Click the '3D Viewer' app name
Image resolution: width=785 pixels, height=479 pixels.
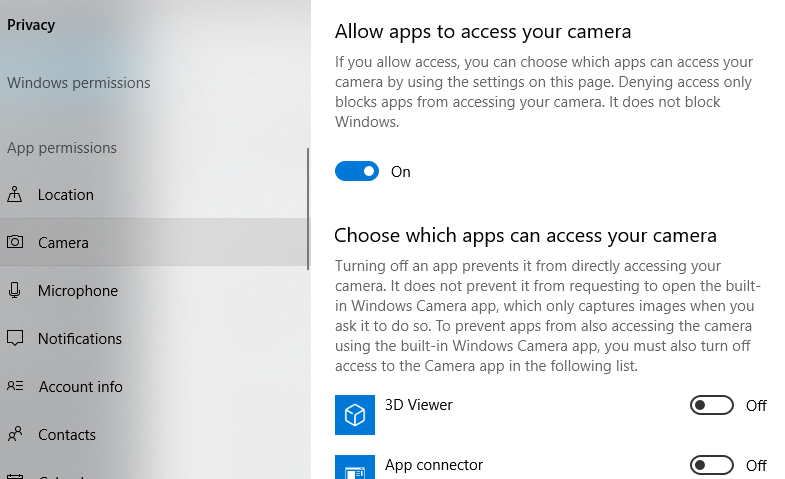click(419, 404)
